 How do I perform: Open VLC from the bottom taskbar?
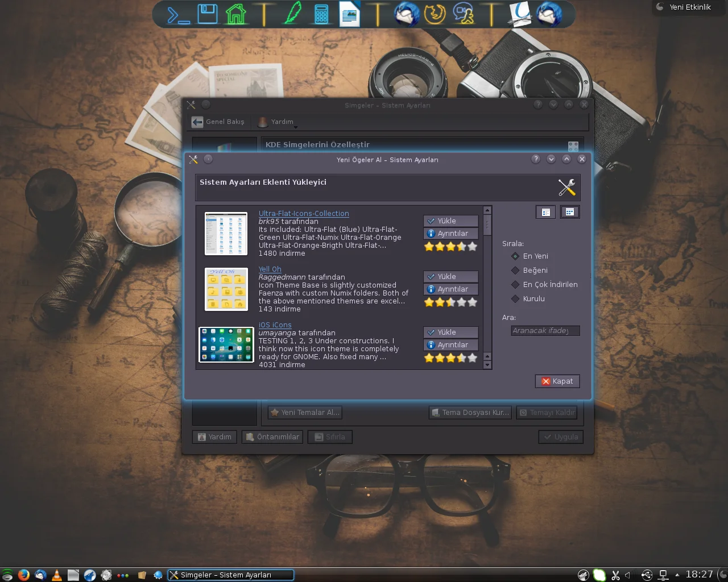click(57, 575)
